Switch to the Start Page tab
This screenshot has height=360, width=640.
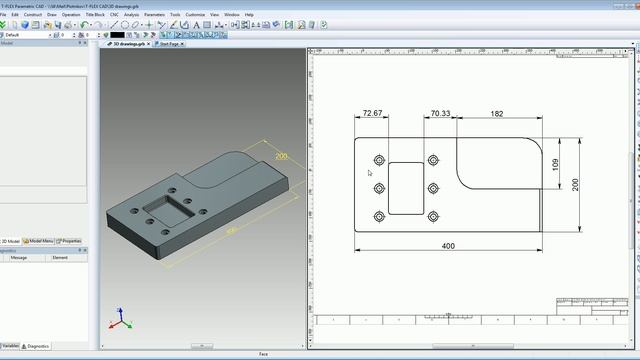tap(169, 44)
